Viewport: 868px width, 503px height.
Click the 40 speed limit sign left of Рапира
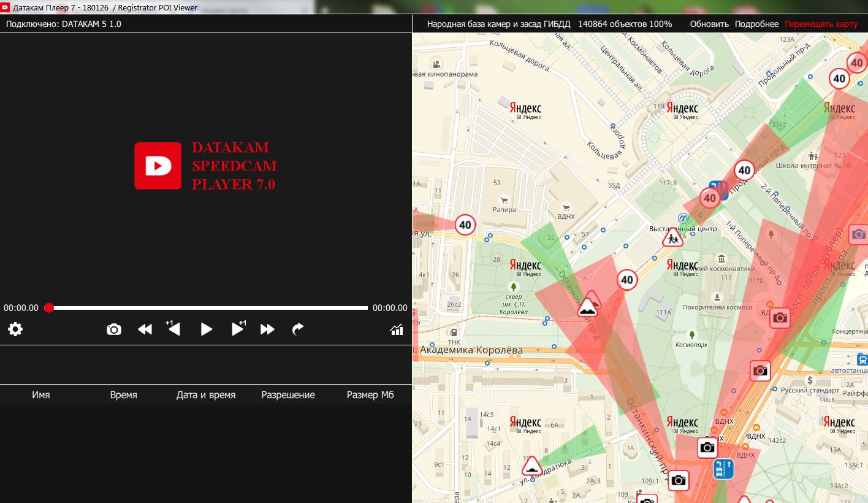click(465, 225)
